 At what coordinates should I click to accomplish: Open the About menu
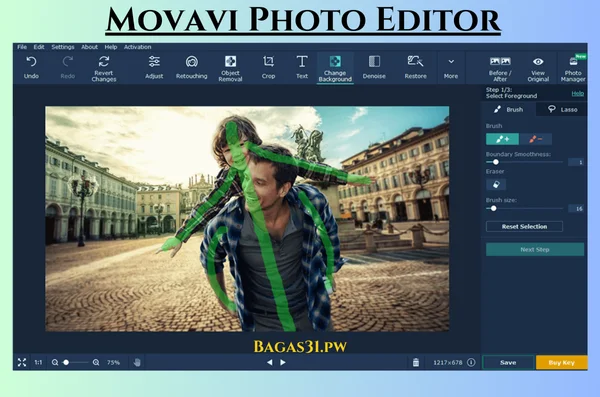90,47
